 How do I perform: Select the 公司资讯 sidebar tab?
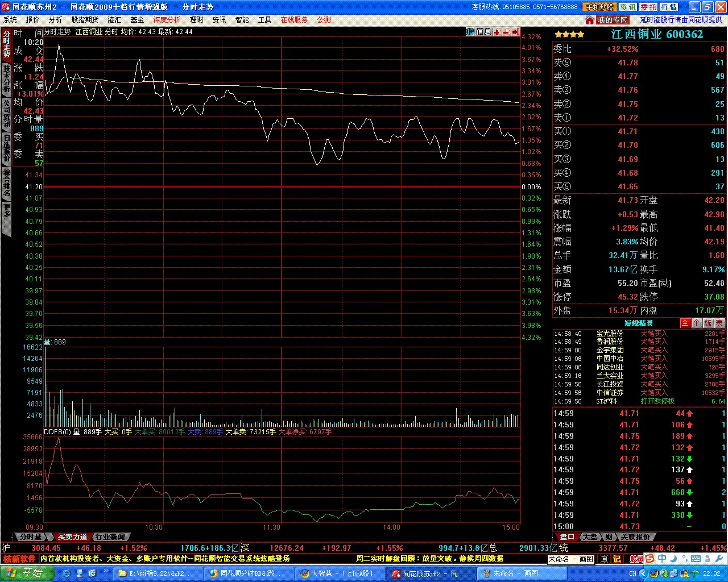[6, 113]
